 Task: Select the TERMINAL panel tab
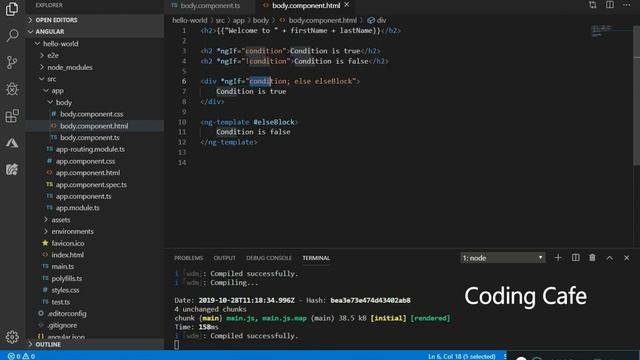point(316,258)
